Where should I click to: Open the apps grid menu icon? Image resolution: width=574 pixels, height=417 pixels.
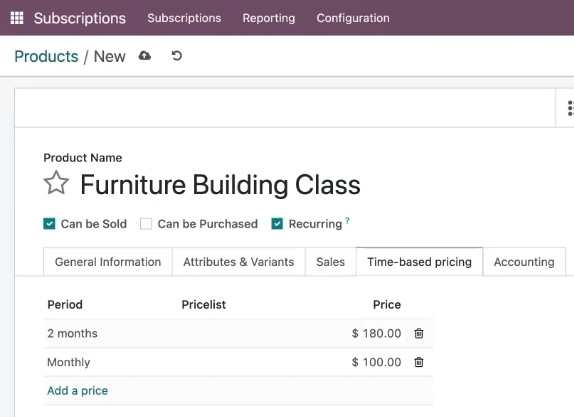(x=17, y=18)
